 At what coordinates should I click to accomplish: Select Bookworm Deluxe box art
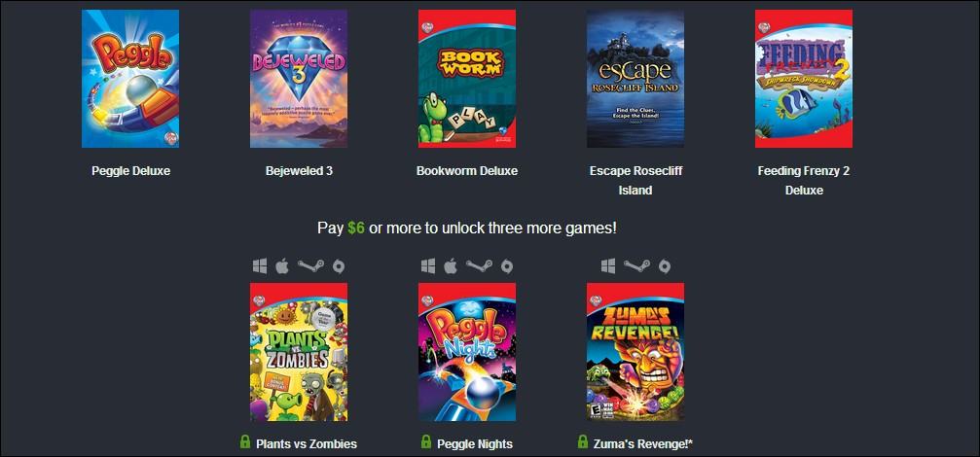point(467,79)
